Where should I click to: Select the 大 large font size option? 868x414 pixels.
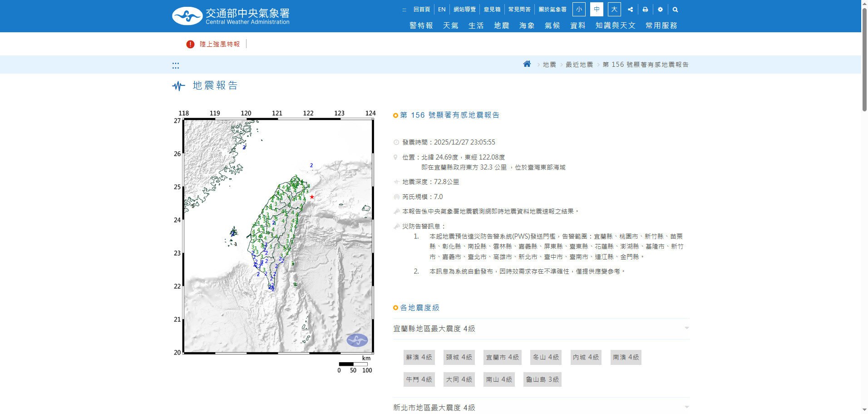(614, 9)
